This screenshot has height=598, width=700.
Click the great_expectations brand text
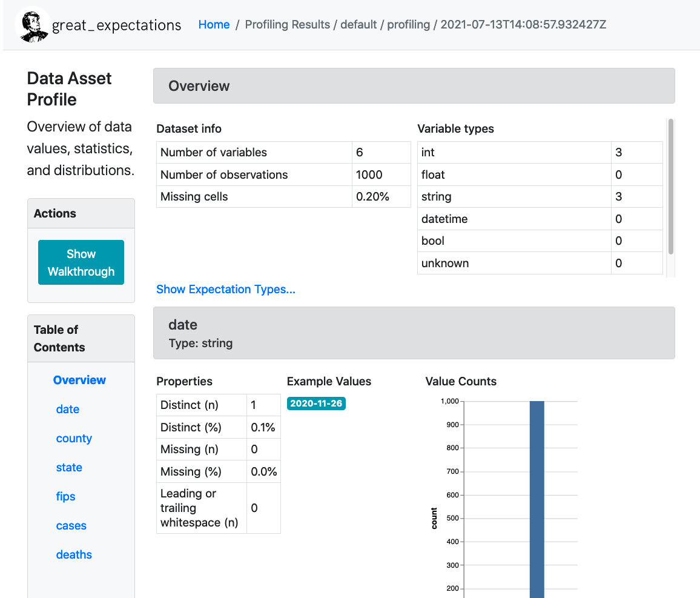(116, 25)
